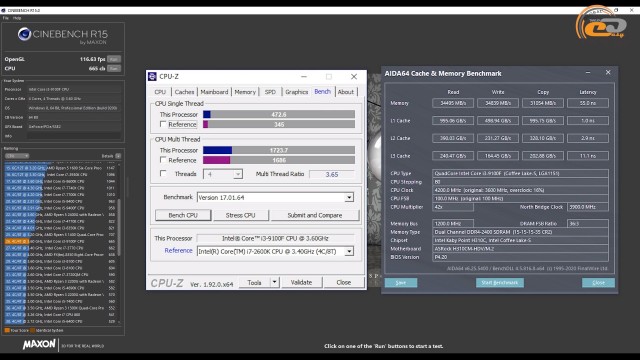Open the Cinebench Ranking CPU dropdown
The image size is (640, 360).
point(17,156)
